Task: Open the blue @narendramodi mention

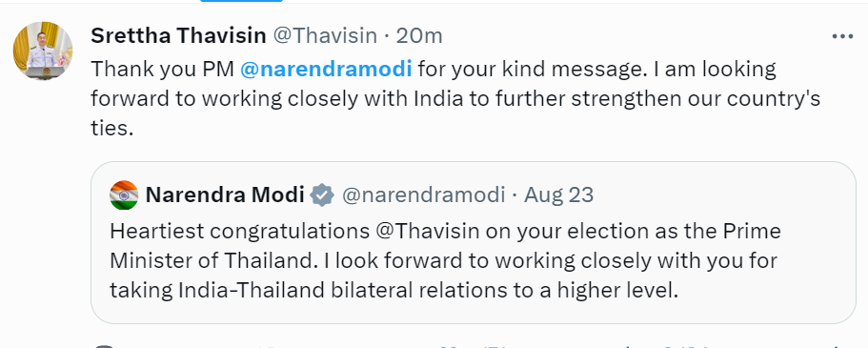Action: pyautogui.click(x=326, y=70)
